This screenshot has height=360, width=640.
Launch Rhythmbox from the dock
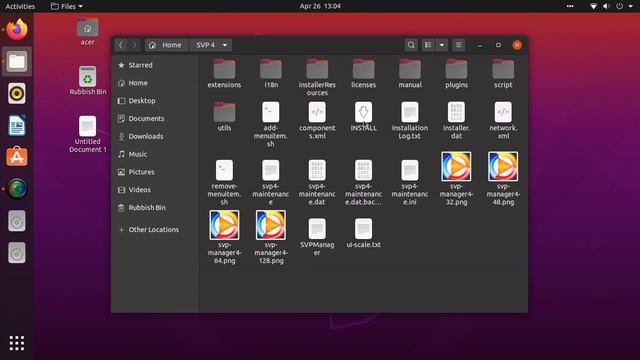[17, 93]
